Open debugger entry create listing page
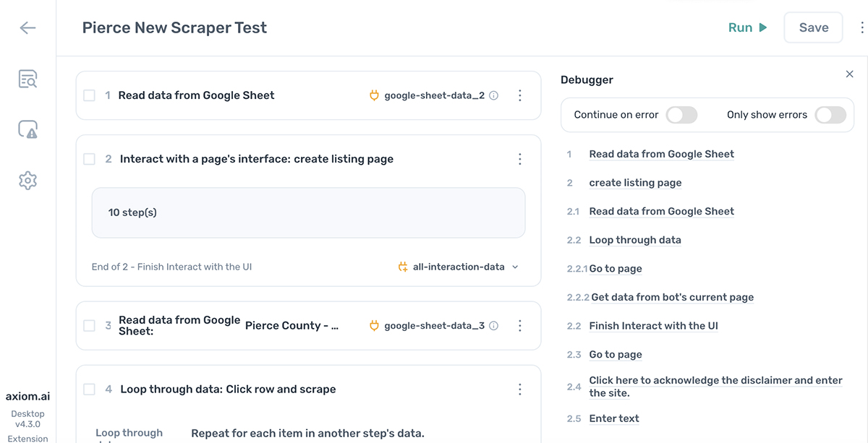Viewport: 868px width, 443px height. [635, 183]
